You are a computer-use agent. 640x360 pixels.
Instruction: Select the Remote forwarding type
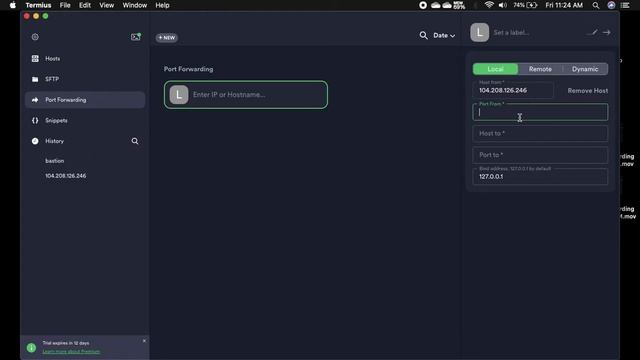click(x=540, y=69)
